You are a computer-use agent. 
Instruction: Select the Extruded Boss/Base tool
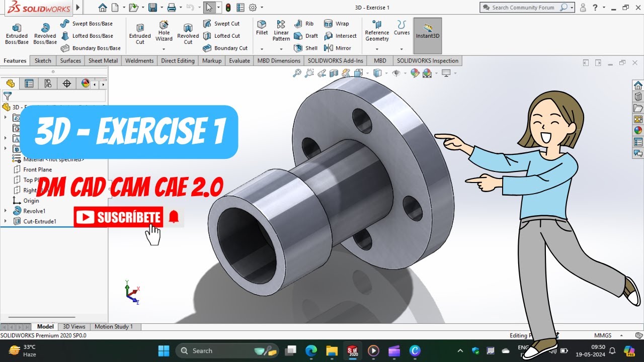pos(17,34)
